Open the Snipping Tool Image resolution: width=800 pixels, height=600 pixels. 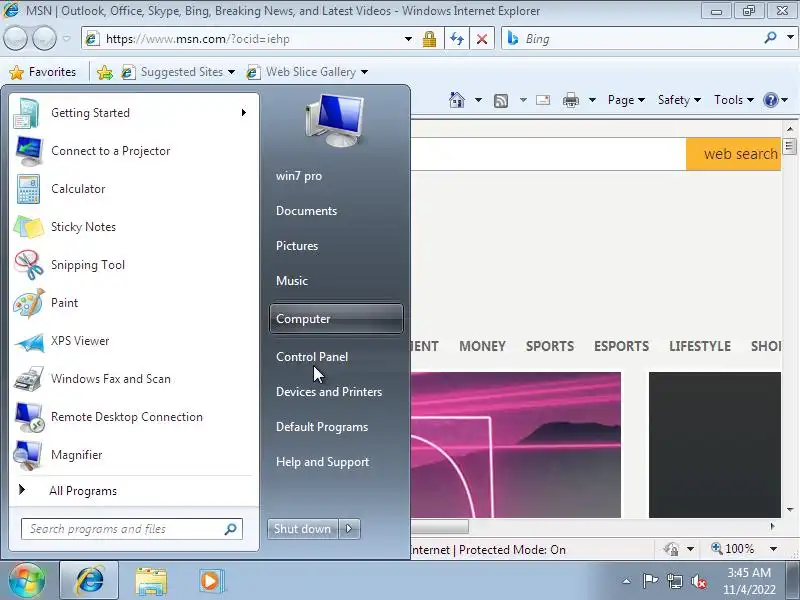(133, 265)
